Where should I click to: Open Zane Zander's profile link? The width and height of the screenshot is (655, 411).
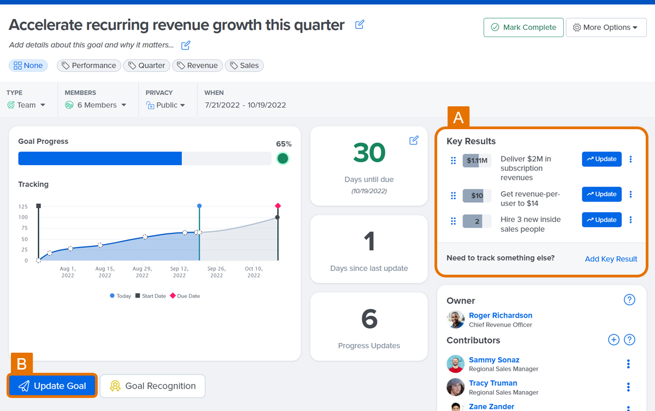pos(491,406)
